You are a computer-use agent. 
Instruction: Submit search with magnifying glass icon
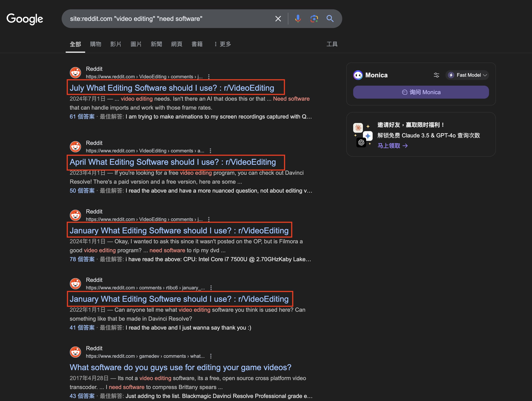(330, 19)
